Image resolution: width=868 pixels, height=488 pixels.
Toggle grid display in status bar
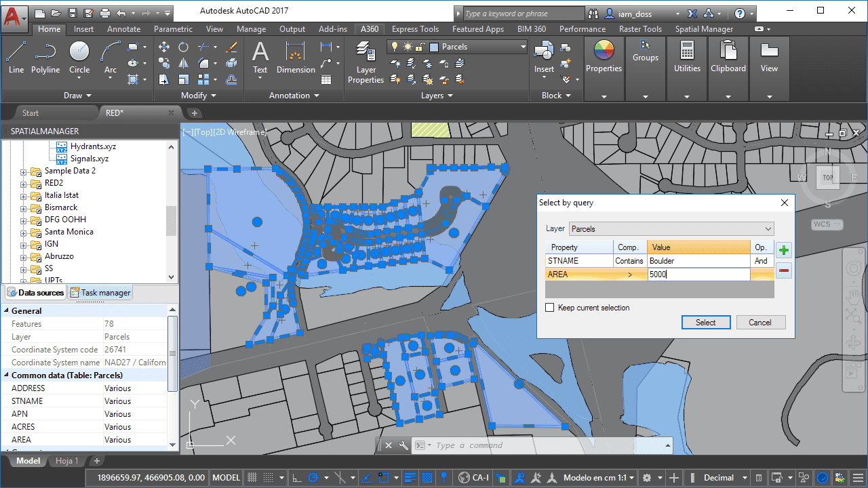click(x=252, y=478)
